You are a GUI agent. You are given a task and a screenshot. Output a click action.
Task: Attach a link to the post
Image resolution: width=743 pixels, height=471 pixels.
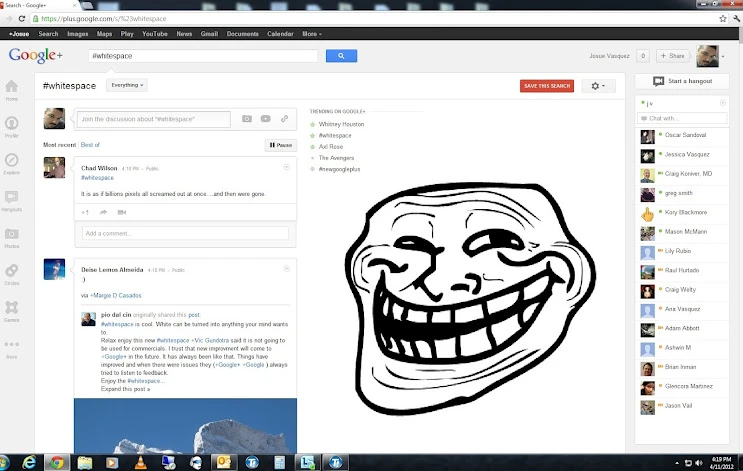pyautogui.click(x=284, y=119)
